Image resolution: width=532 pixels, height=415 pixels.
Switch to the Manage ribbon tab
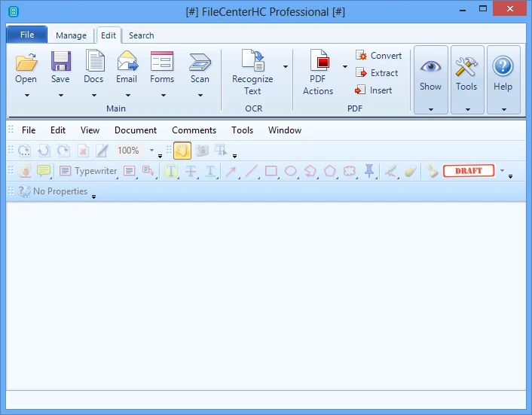tap(71, 35)
